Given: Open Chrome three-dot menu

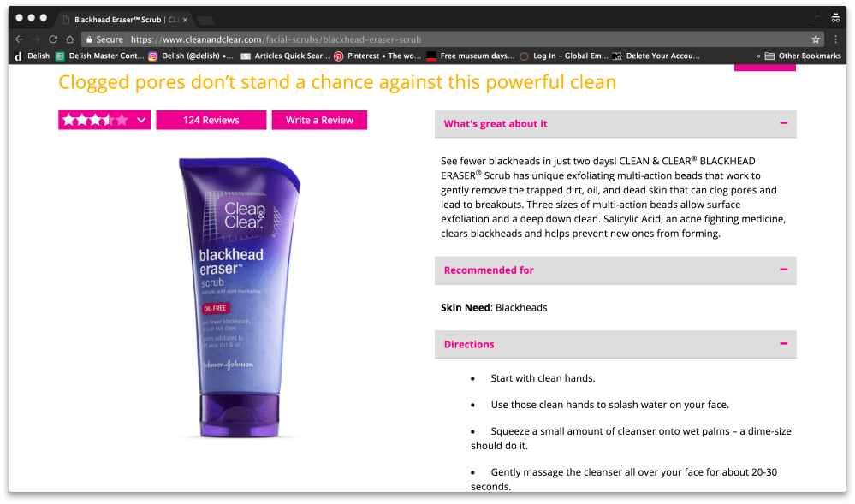Looking at the screenshot, I should pos(835,39).
